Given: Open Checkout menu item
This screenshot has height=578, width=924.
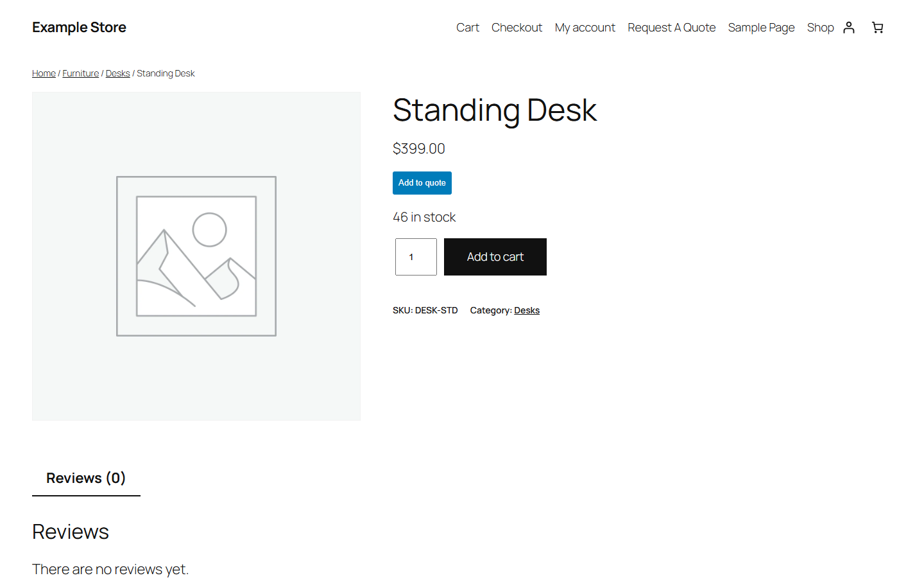Looking at the screenshot, I should click(517, 28).
